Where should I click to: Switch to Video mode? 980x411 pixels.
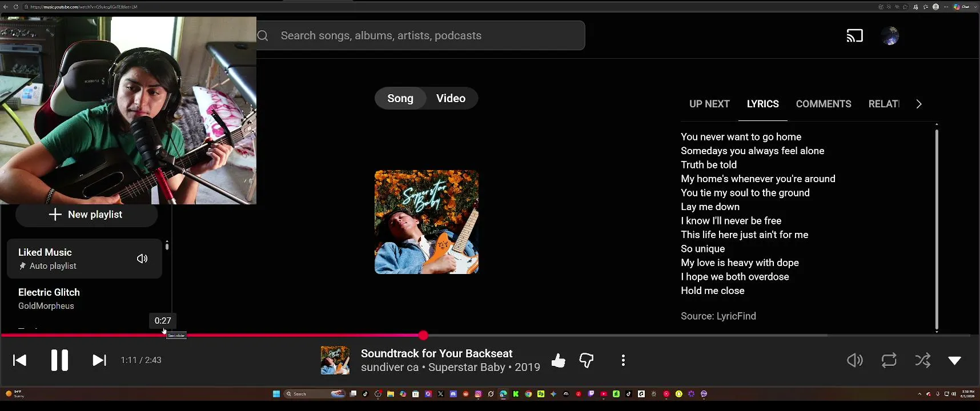[451, 98]
